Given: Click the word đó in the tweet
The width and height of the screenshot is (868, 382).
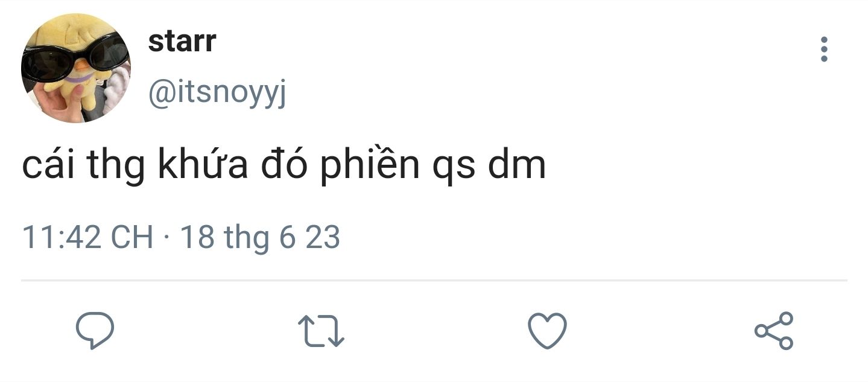Looking at the screenshot, I should tap(284, 164).
